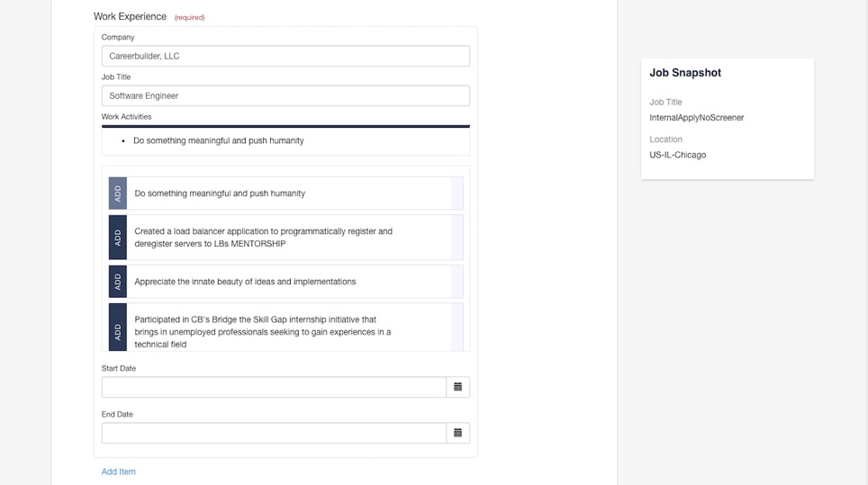Select the load balancer suggestion text
The height and width of the screenshot is (485, 868).
(263, 238)
